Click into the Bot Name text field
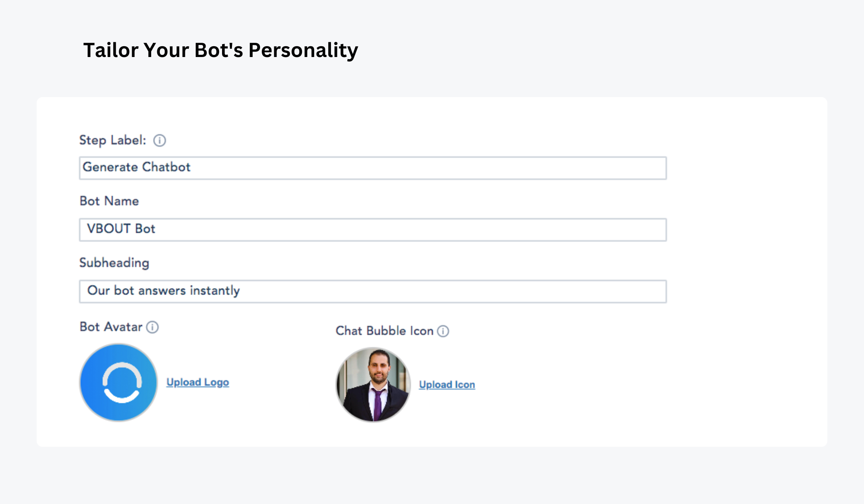 click(373, 230)
